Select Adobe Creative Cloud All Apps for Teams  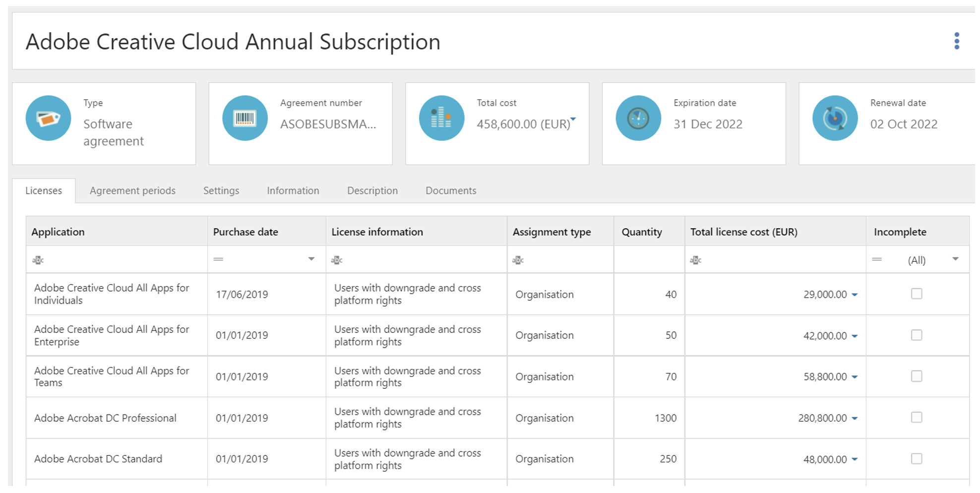pos(112,376)
